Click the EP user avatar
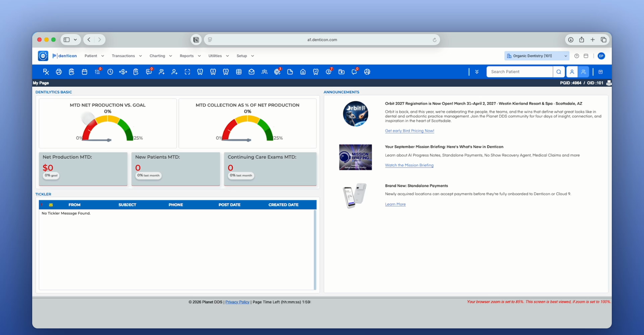644x335 pixels. pos(601,56)
